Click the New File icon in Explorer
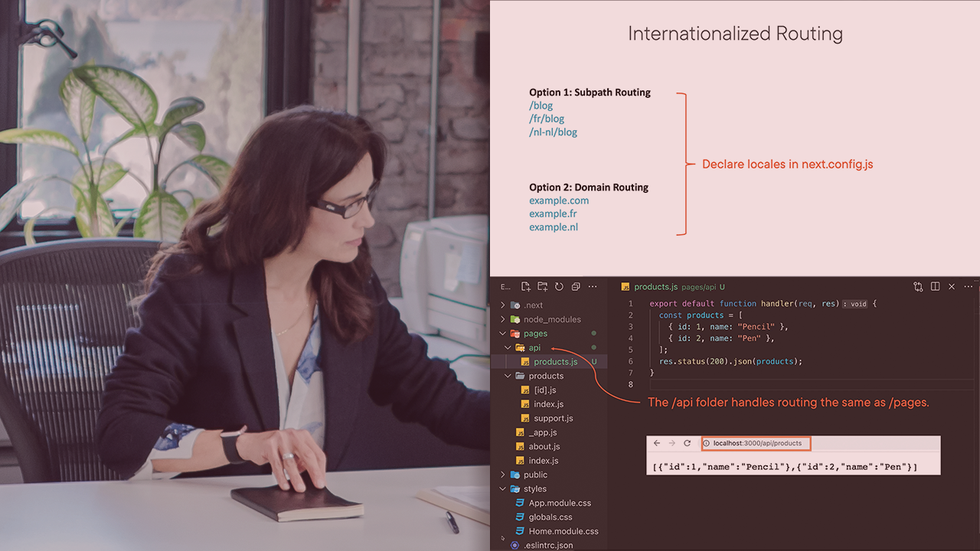This screenshot has width=980, height=551. point(526,287)
